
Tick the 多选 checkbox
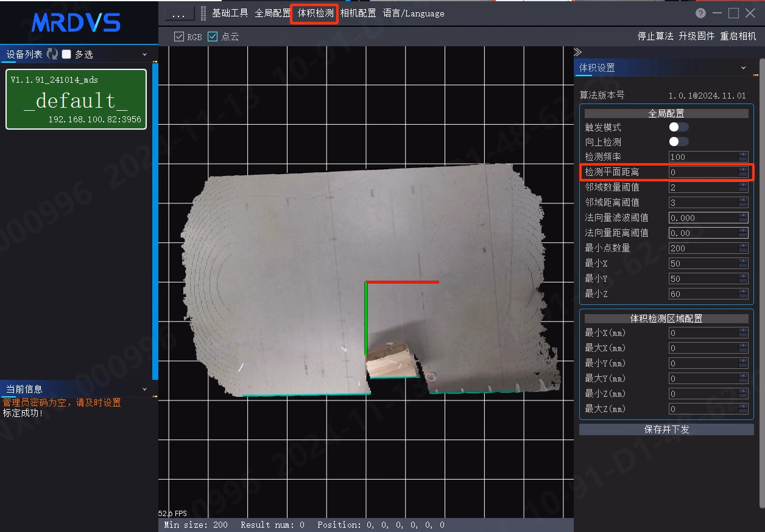pos(67,54)
